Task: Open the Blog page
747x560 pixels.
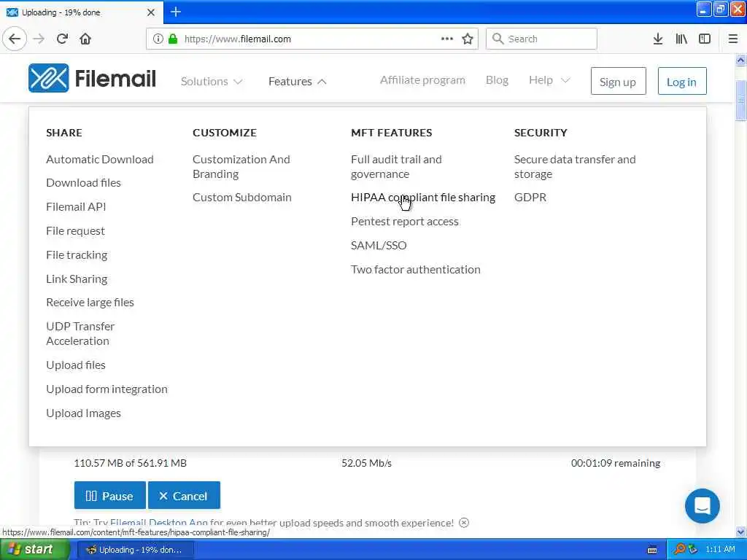Action: point(497,80)
